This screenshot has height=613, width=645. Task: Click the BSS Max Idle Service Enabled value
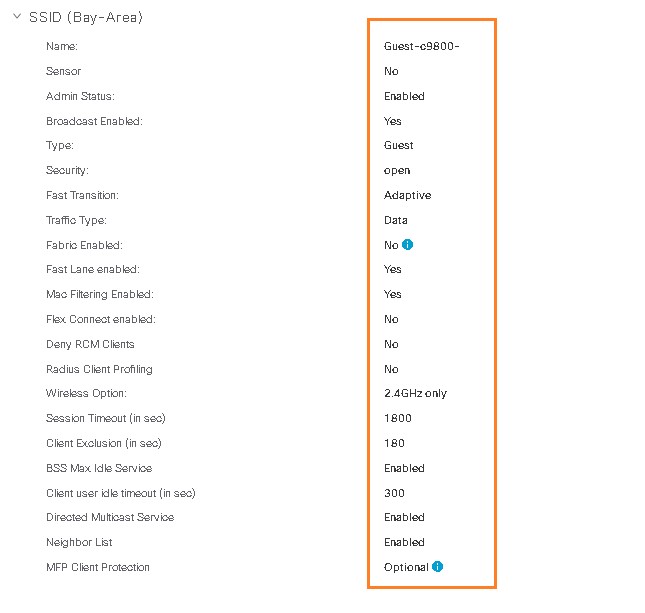pos(404,468)
